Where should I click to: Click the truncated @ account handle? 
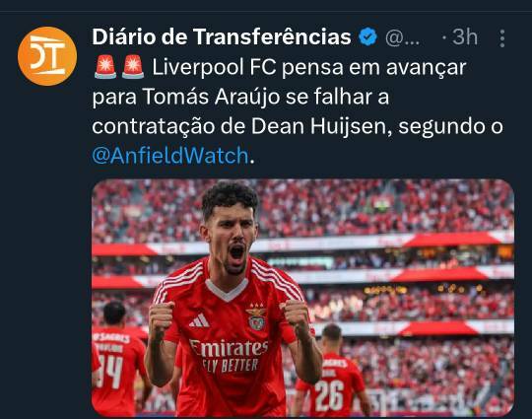pyautogui.click(x=402, y=38)
